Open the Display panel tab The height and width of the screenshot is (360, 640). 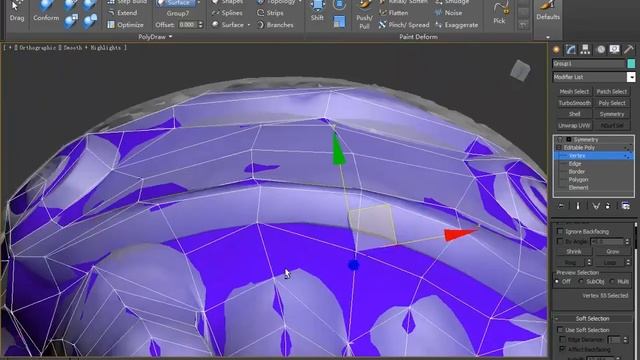pyautogui.click(x=614, y=50)
